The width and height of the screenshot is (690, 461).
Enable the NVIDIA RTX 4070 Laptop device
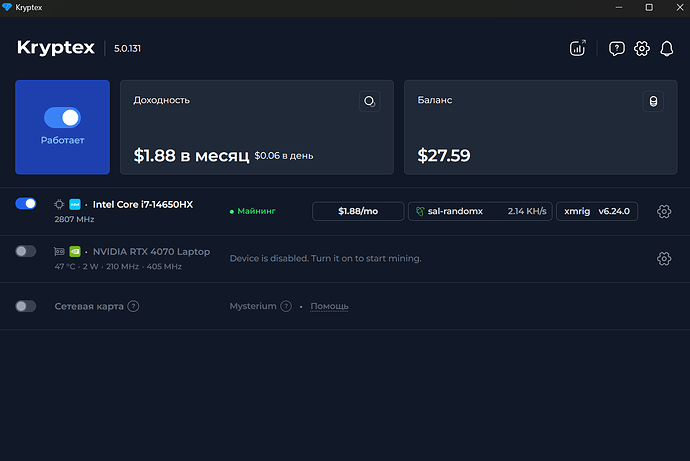(x=26, y=251)
